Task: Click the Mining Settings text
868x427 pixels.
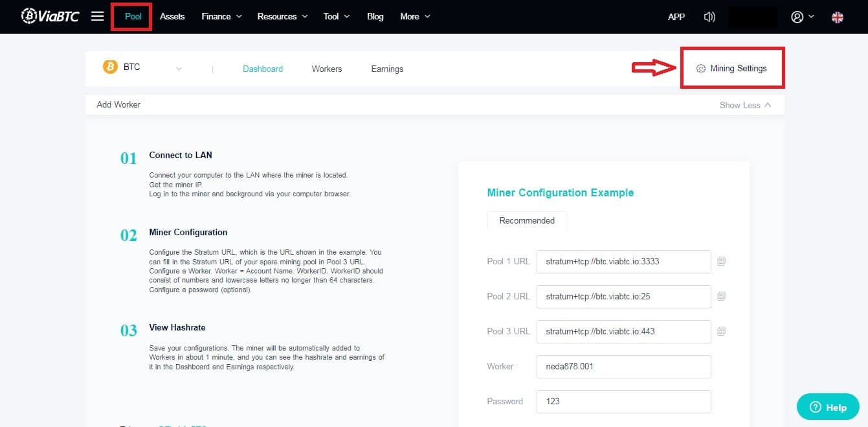Action: tap(739, 68)
